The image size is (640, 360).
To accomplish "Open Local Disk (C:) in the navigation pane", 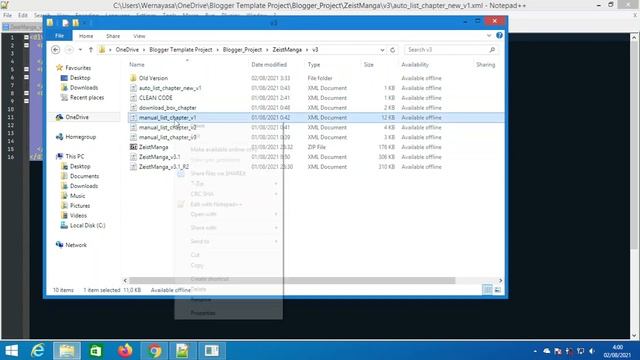I will tap(87, 225).
